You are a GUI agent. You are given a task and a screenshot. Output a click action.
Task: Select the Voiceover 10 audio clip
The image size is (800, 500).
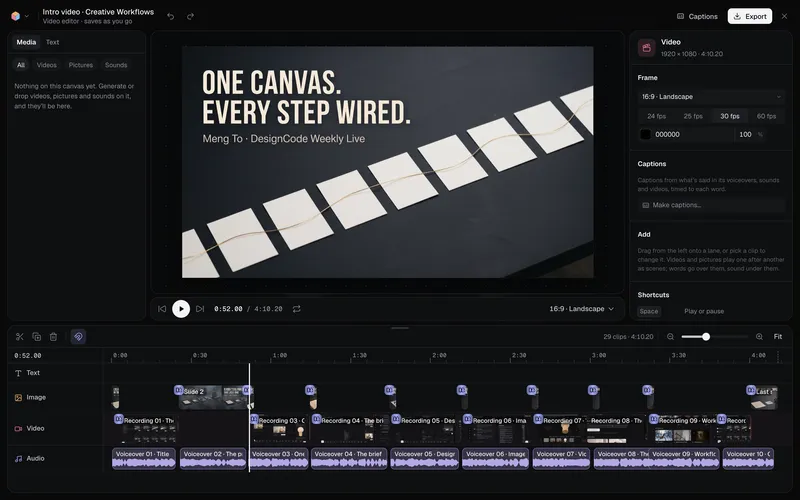748,458
